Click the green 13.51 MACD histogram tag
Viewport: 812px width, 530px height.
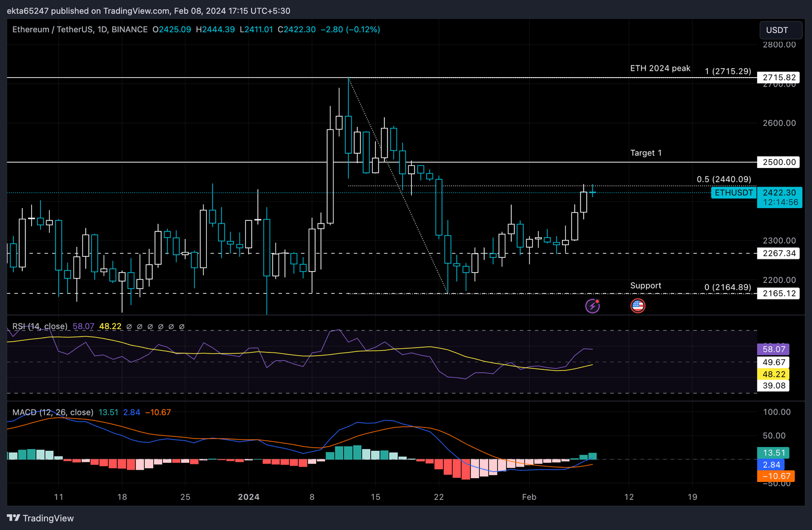(773, 453)
